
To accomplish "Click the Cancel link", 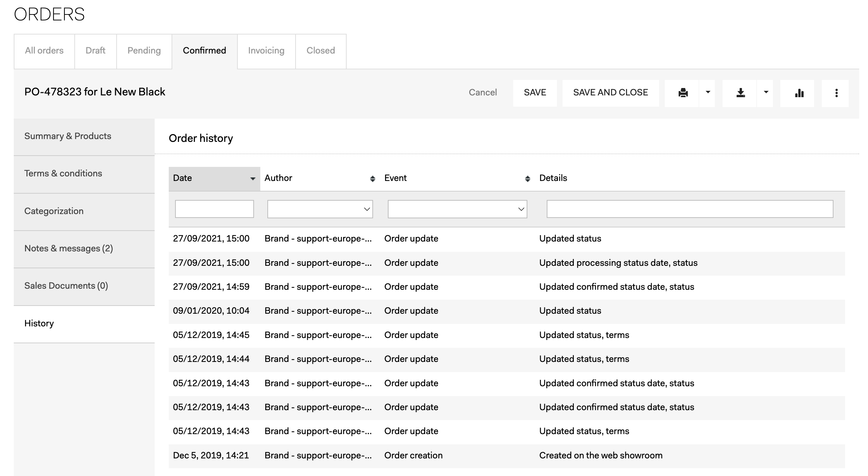I will pos(482,93).
